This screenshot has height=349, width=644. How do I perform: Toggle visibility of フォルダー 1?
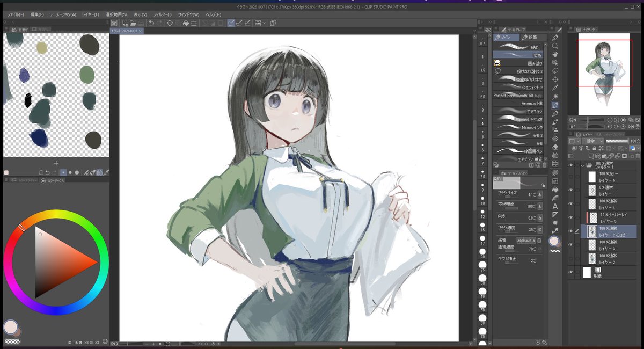[570, 165]
